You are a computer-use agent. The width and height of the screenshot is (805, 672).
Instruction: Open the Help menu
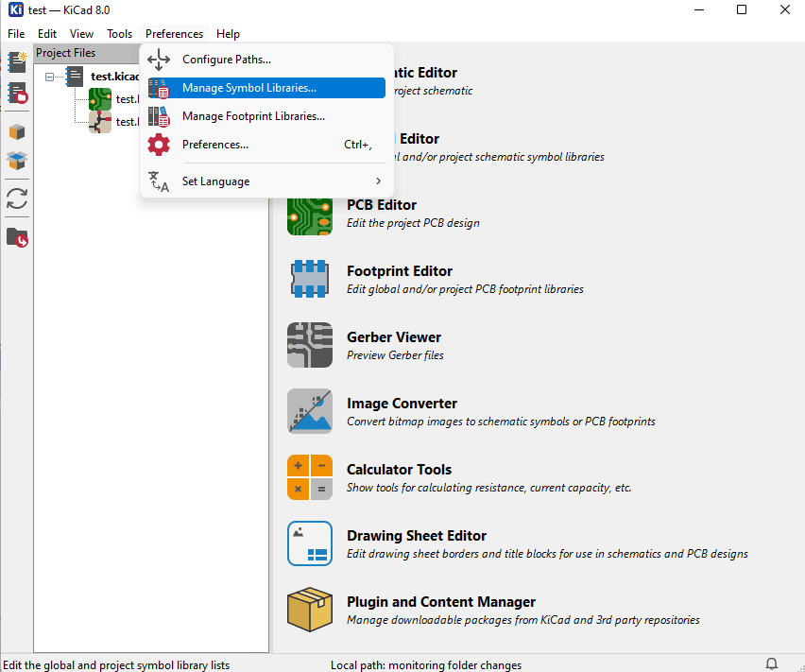coord(228,34)
